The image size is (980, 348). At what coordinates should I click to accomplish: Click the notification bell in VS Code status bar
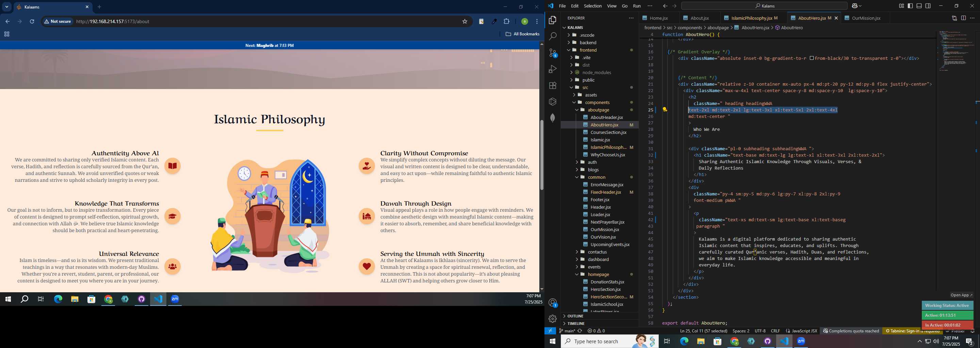[973, 331]
